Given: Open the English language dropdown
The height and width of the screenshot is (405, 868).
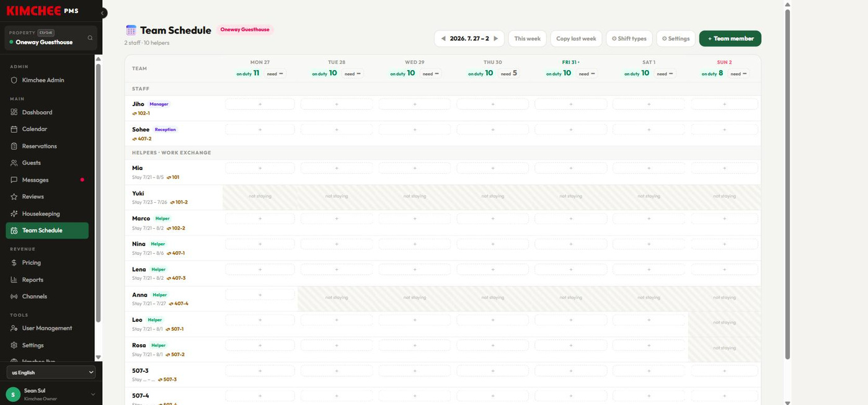Looking at the screenshot, I should pyautogui.click(x=51, y=372).
